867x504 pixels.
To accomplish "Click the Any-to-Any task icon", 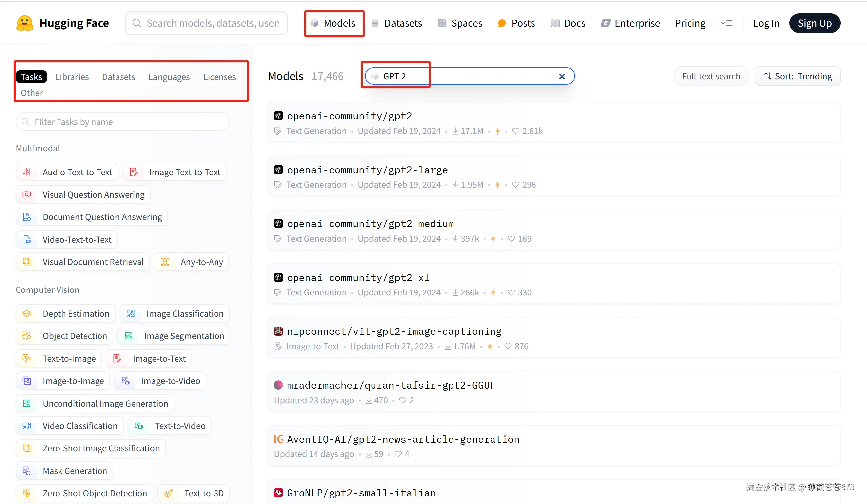I will [165, 262].
